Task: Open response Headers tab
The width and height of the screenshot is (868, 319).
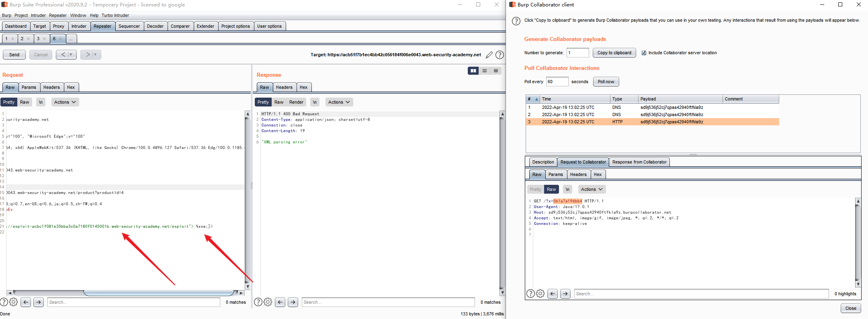Action: (284, 87)
